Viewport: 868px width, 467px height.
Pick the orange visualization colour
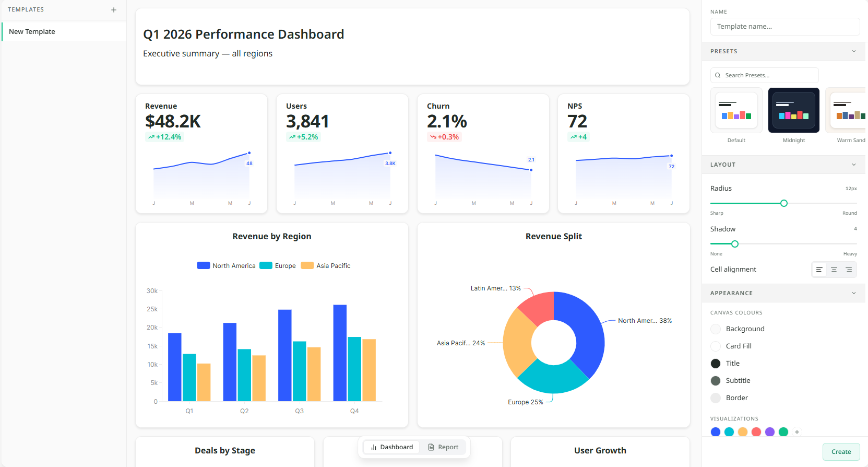tap(743, 432)
